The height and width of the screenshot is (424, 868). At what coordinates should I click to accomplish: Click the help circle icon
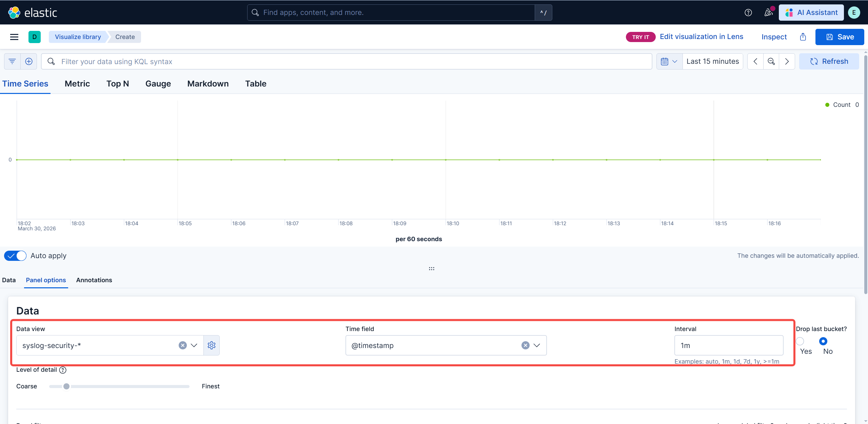pyautogui.click(x=748, y=13)
